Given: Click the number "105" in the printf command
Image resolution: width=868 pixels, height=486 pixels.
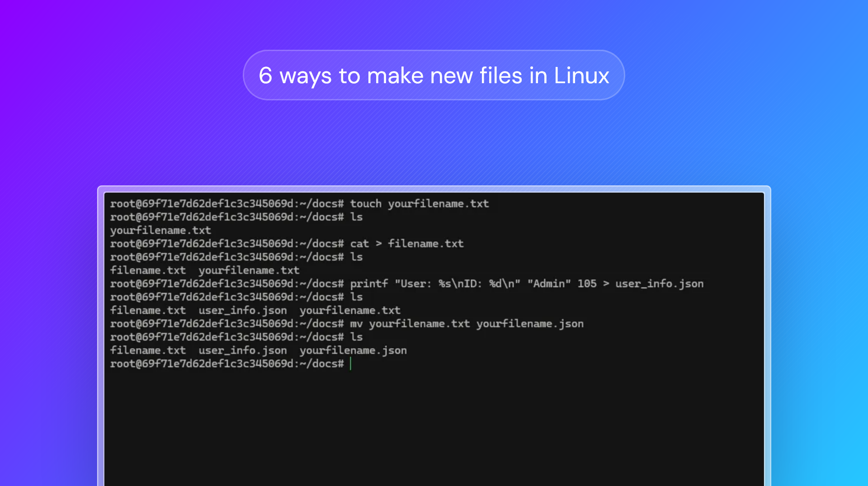Looking at the screenshot, I should [587, 284].
